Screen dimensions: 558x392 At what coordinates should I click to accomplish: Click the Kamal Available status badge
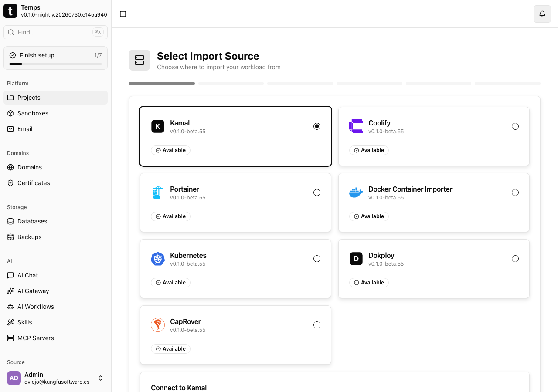(170, 150)
